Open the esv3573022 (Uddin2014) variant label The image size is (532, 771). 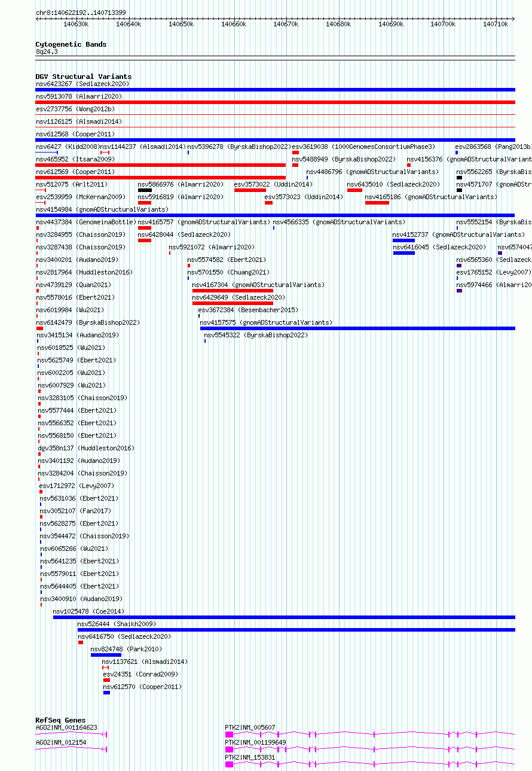tap(273, 184)
